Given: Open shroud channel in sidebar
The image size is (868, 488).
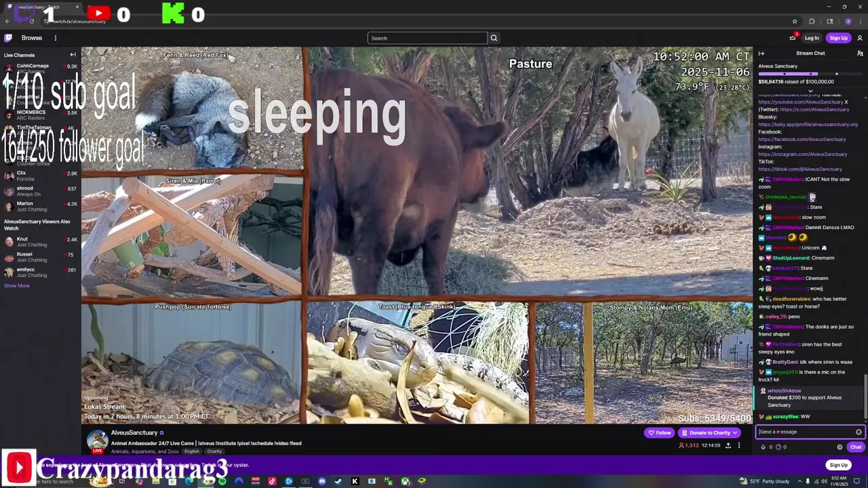Looking at the screenshot, I should coord(40,191).
